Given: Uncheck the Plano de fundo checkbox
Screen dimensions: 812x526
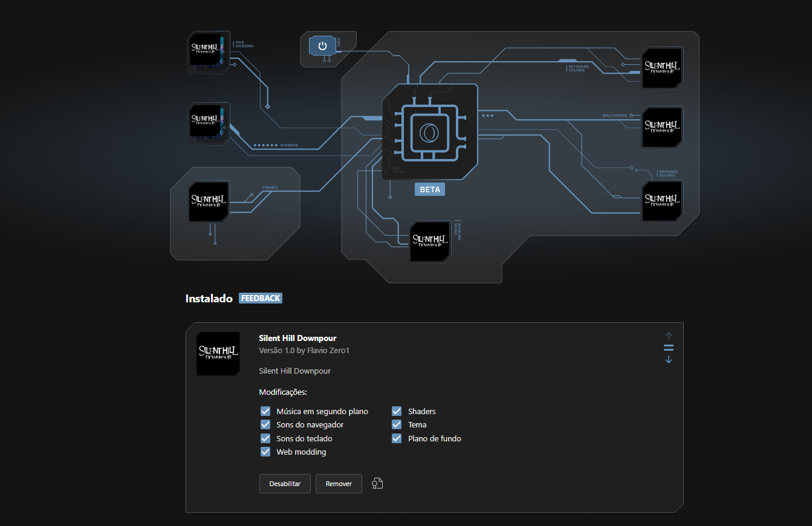Looking at the screenshot, I should [397, 438].
